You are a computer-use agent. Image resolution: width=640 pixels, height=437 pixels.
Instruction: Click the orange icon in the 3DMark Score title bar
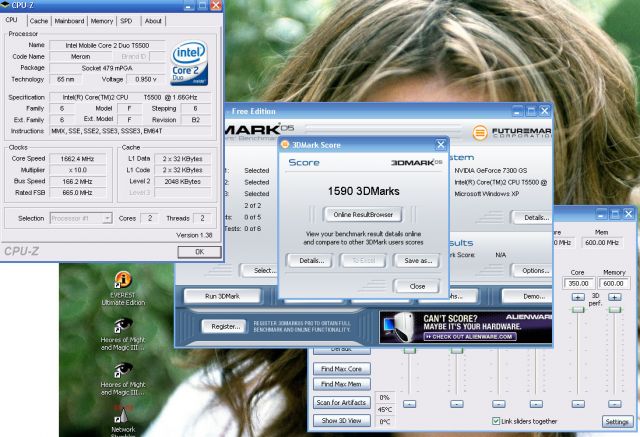285,145
